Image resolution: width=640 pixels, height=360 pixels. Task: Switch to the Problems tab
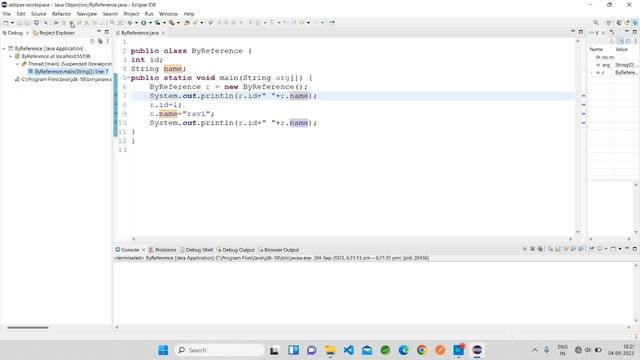click(x=162, y=250)
